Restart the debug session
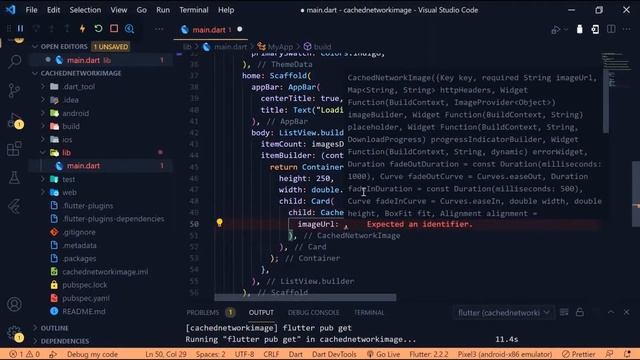The height and width of the screenshot is (360, 640). [x=98, y=29]
